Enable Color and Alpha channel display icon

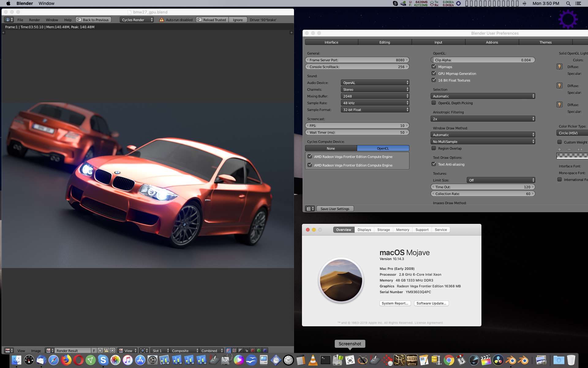(228, 351)
